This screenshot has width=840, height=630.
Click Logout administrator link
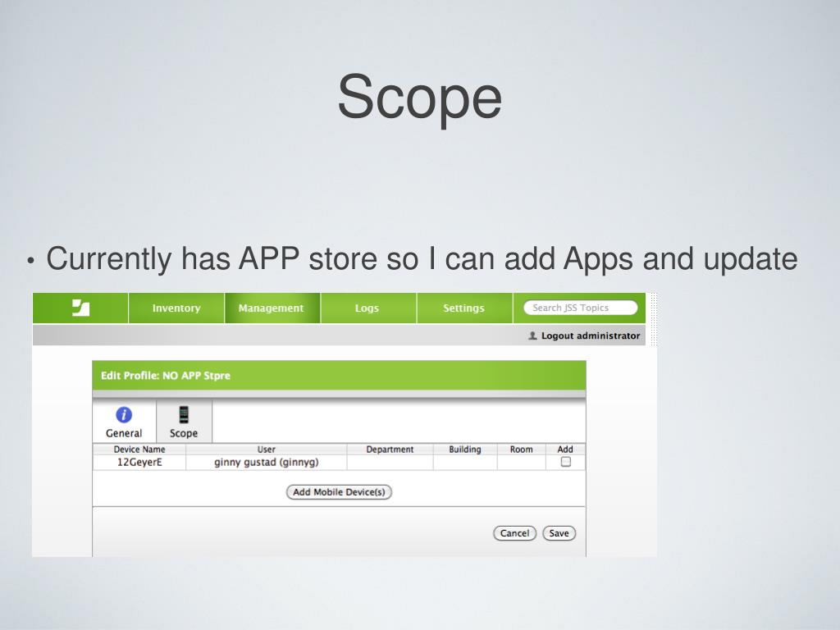[591, 336]
